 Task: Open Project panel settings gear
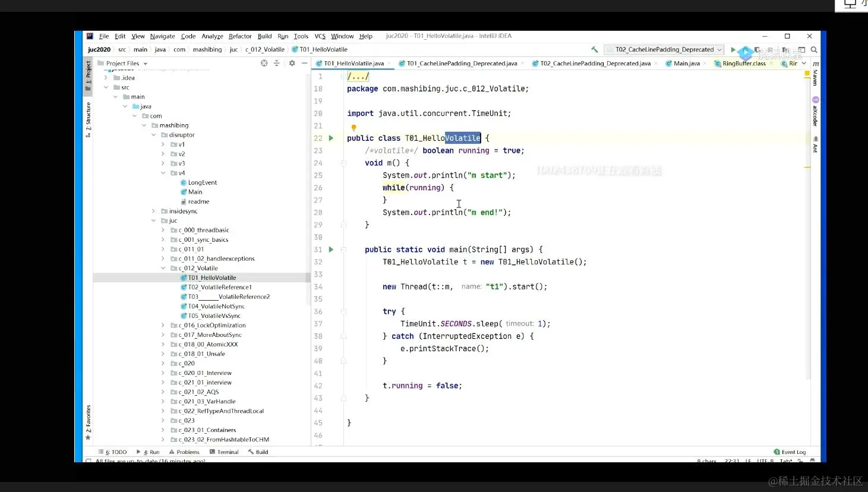292,63
